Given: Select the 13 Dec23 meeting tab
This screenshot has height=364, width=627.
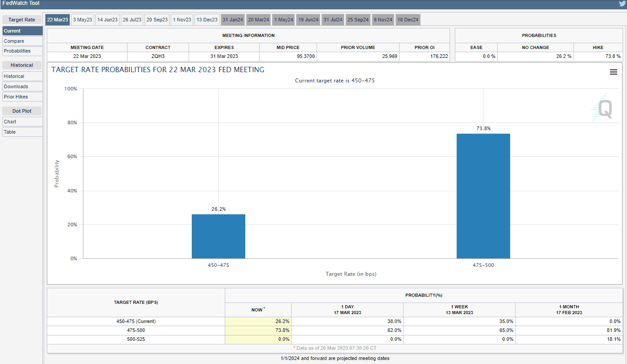Looking at the screenshot, I should pos(207,20).
